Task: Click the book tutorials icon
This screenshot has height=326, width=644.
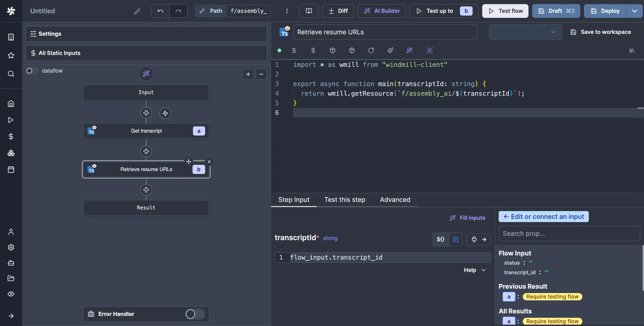Action: 309,11
